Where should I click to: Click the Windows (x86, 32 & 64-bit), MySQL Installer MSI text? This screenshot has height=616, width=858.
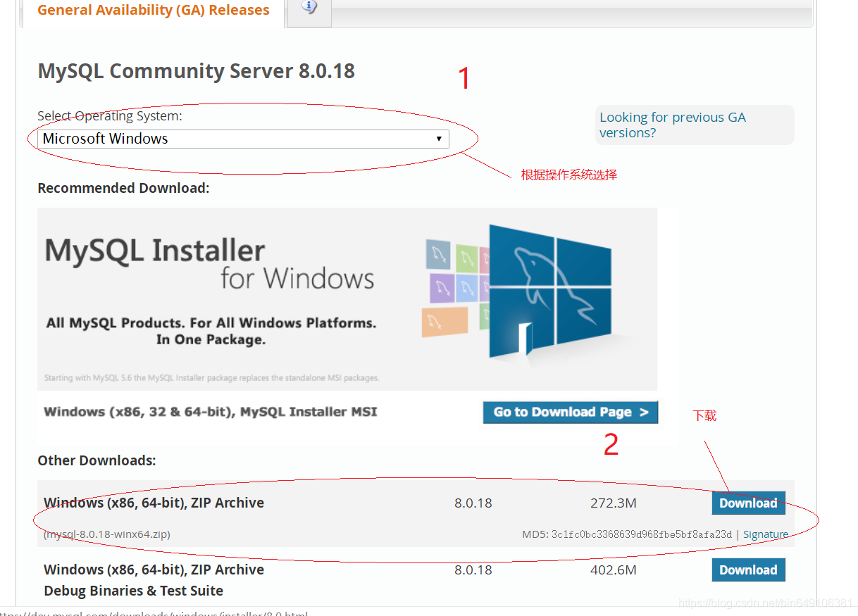(x=211, y=412)
